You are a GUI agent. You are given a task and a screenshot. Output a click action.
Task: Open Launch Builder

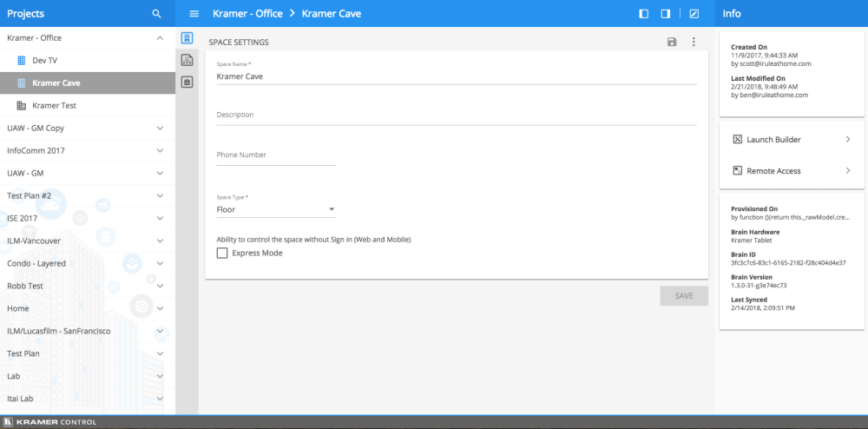pyautogui.click(x=792, y=140)
